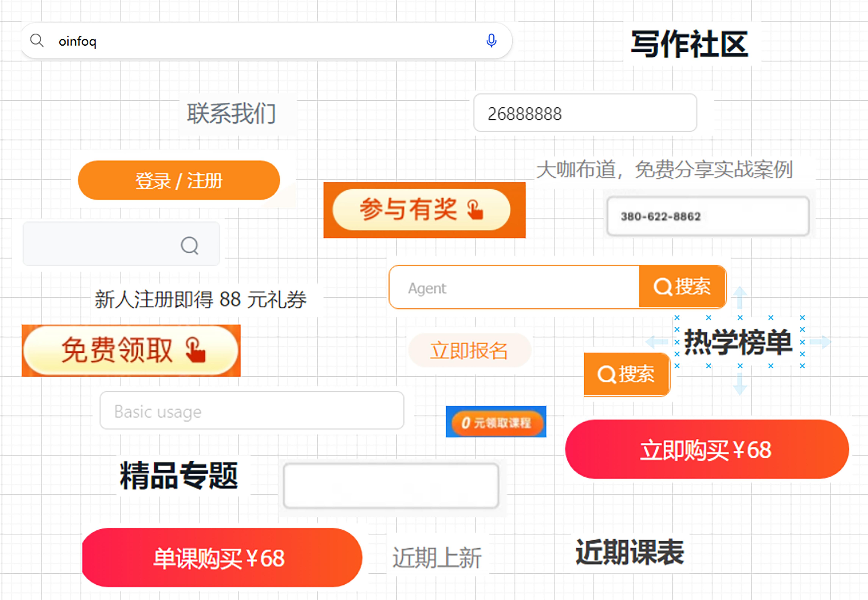Open the 联系我们 link

[231, 114]
